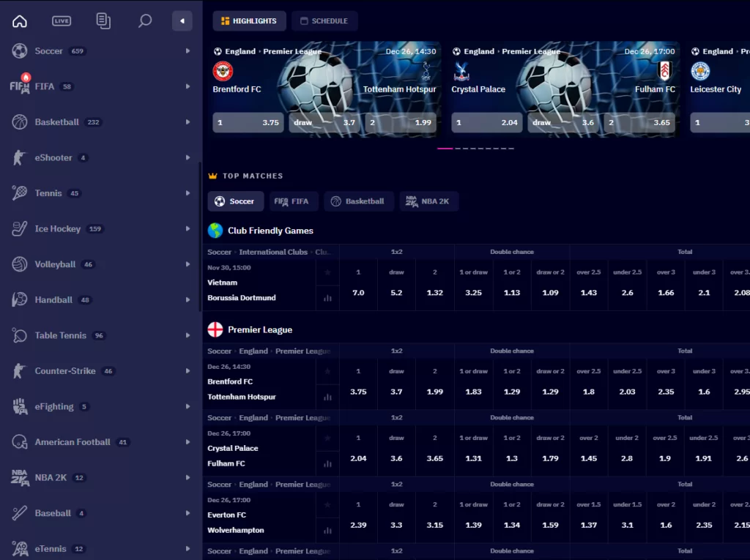The width and height of the screenshot is (750, 560).
Task: Click the Volleyball sidebar icon
Action: 20,264
